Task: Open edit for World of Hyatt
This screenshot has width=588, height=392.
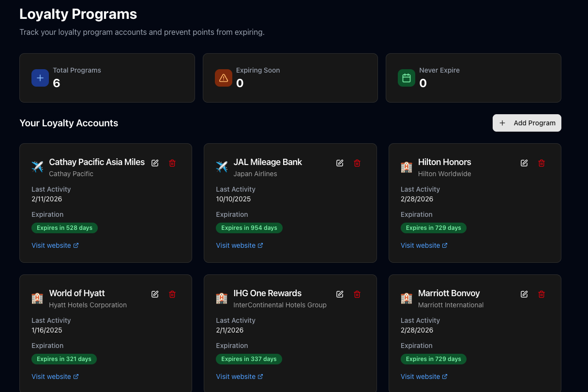Action: tap(155, 294)
